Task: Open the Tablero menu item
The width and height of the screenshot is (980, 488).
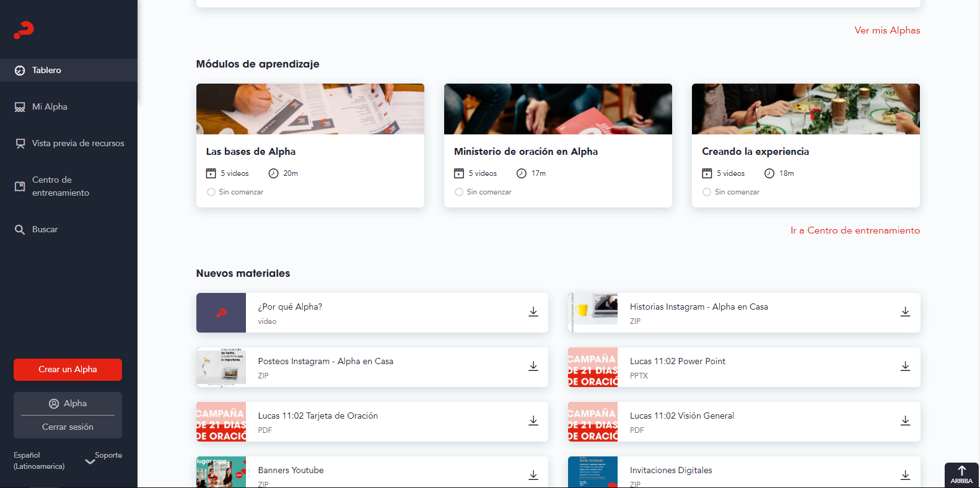Action: tap(69, 71)
